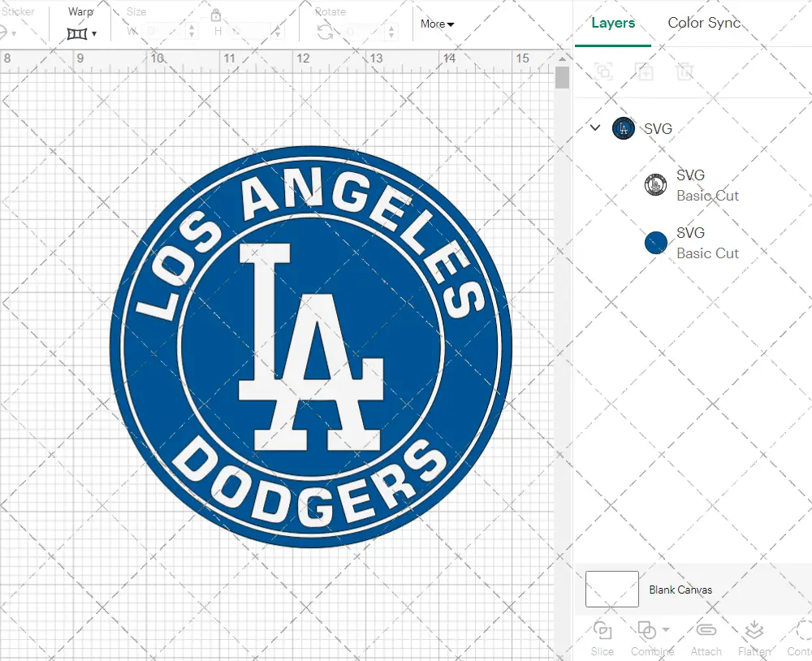Click the Slice tool icon
Screen dimensions: 812x661
[603, 631]
